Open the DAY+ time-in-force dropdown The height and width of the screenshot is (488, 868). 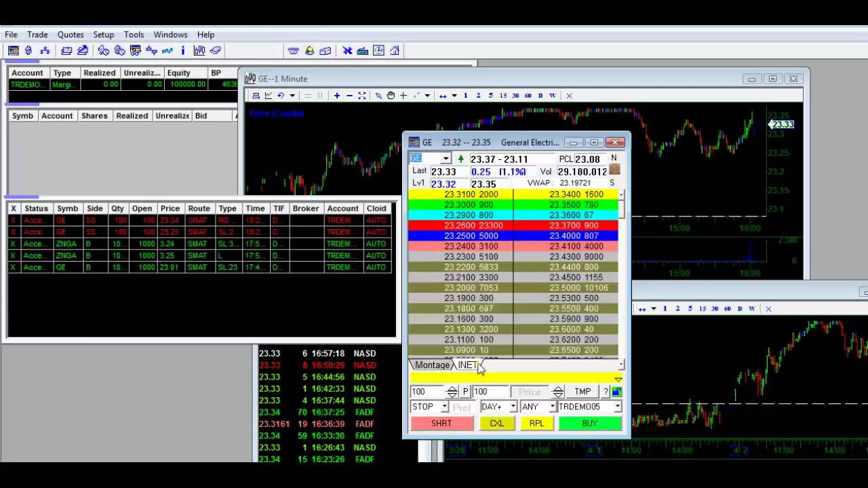513,407
